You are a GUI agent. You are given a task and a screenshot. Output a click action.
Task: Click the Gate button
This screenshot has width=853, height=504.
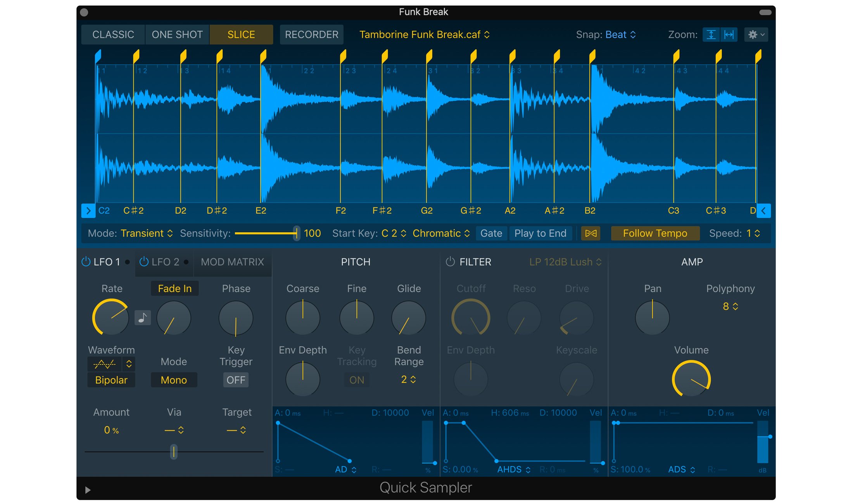coord(491,233)
